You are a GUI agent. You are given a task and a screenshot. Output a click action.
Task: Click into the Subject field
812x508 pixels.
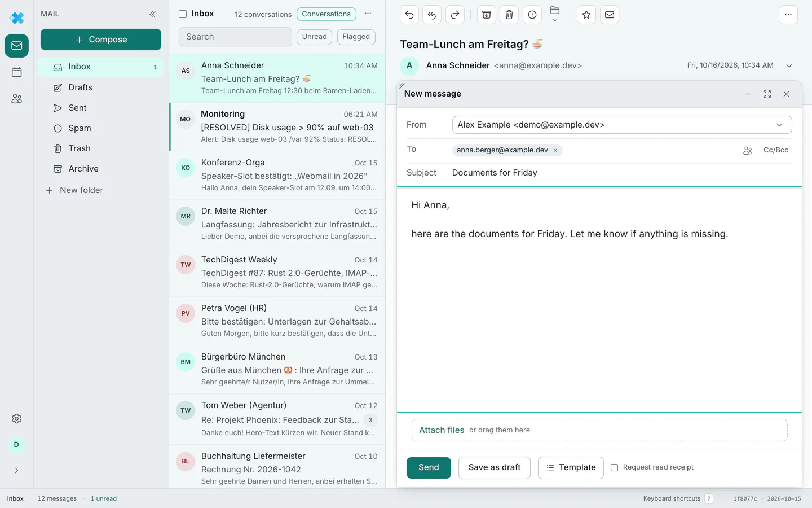[x=622, y=173]
